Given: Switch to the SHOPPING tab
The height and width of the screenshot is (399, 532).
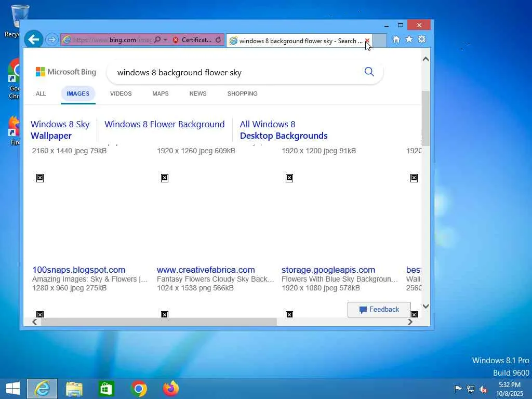Looking at the screenshot, I should pyautogui.click(x=242, y=94).
